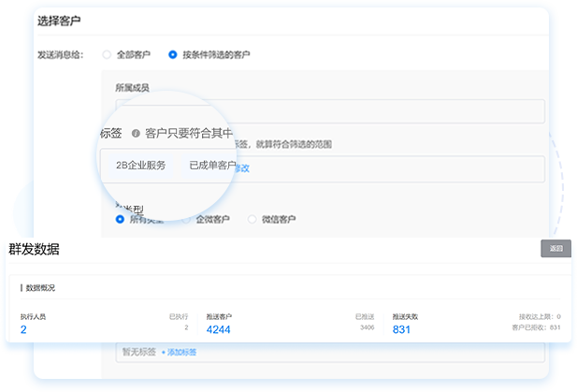Click the 发送消息给 label

click(61, 55)
